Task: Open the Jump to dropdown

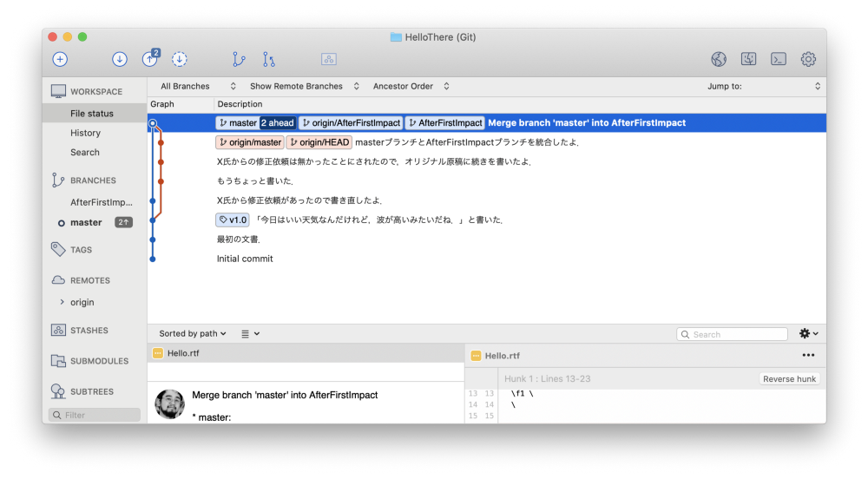Action: pos(763,86)
